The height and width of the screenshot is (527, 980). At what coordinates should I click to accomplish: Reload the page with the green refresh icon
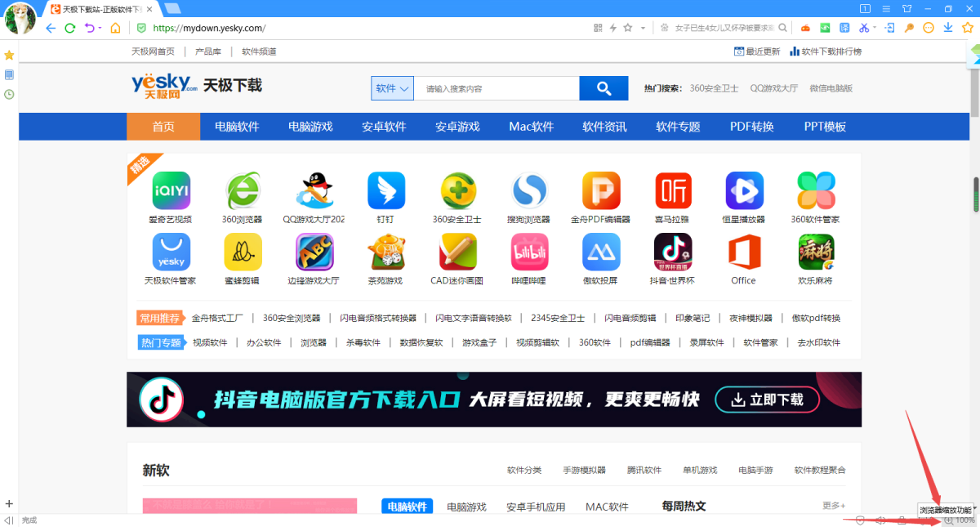pyautogui.click(x=70, y=28)
